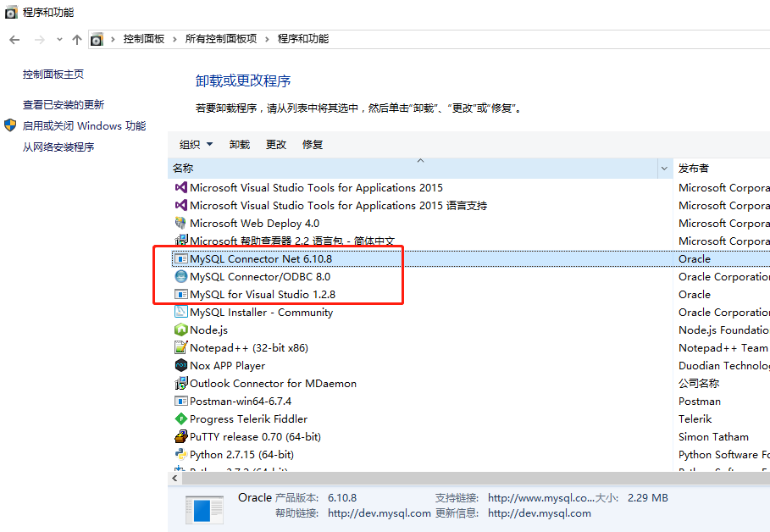Select Microsoft Web Deploy 4.0 entry
The width and height of the screenshot is (770, 532).
point(254,223)
